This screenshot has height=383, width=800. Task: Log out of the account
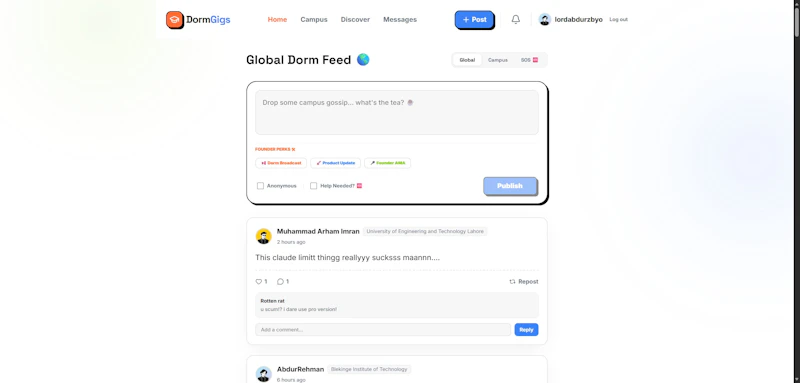[618, 19]
